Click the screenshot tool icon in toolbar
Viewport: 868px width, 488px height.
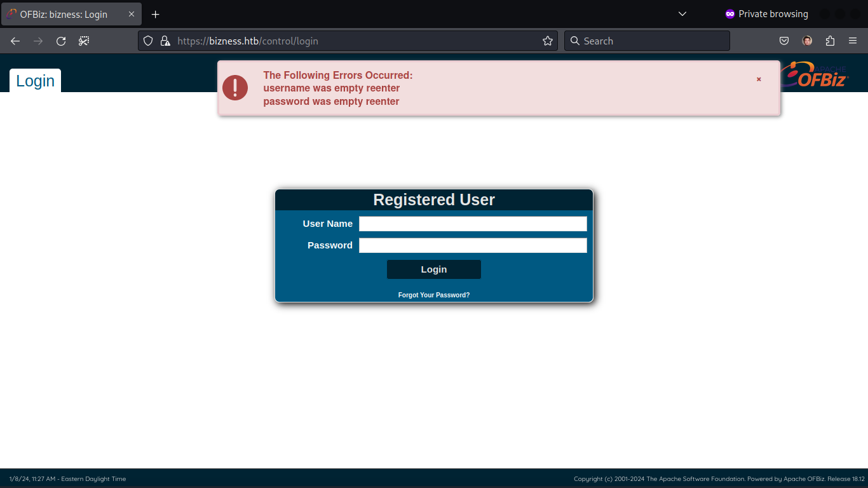[84, 41]
